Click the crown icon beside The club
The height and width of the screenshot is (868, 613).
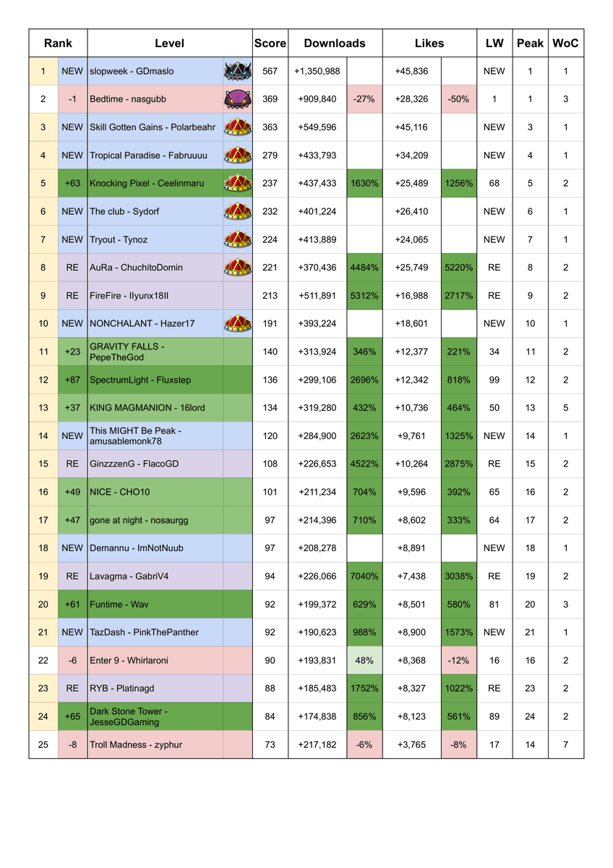[x=238, y=211]
